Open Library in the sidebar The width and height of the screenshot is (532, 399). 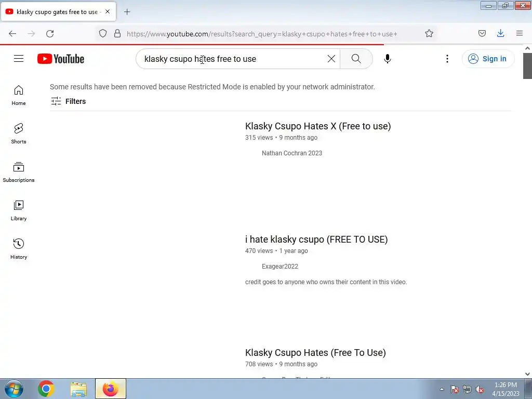click(19, 211)
